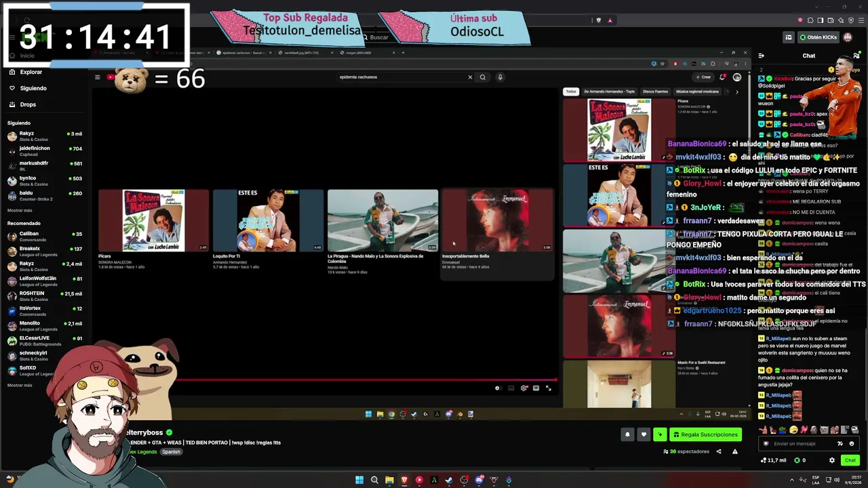The image size is (868, 488).
Task: Click the YouTube Crear button
Action: (x=704, y=77)
